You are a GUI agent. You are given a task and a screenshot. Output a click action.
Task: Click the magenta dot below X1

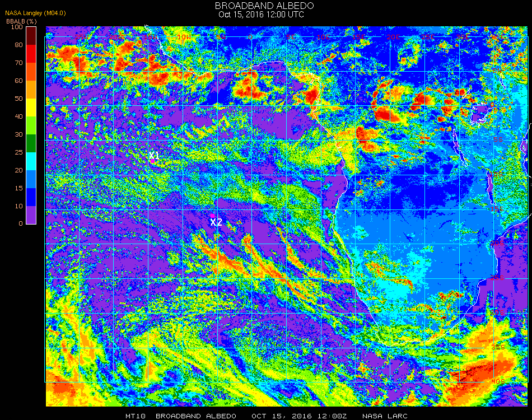tap(153, 161)
